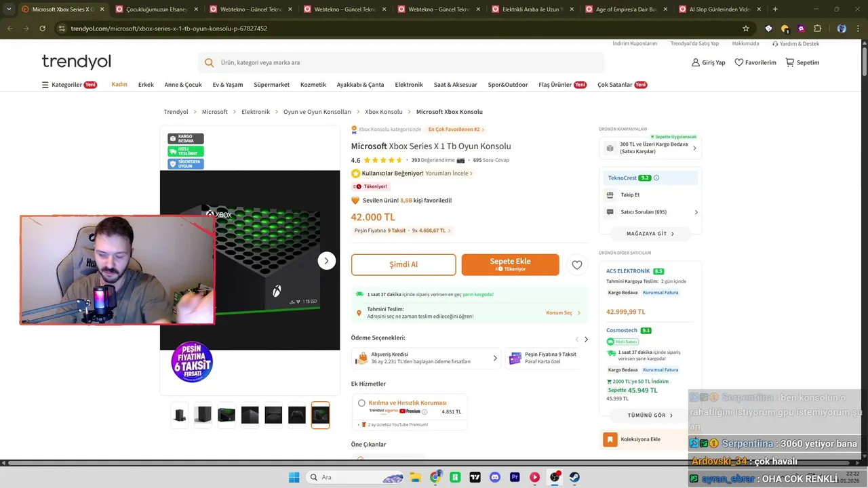This screenshot has width=868, height=488.
Task: Expand Satıcı Soruları (695) row
Action: (x=652, y=212)
